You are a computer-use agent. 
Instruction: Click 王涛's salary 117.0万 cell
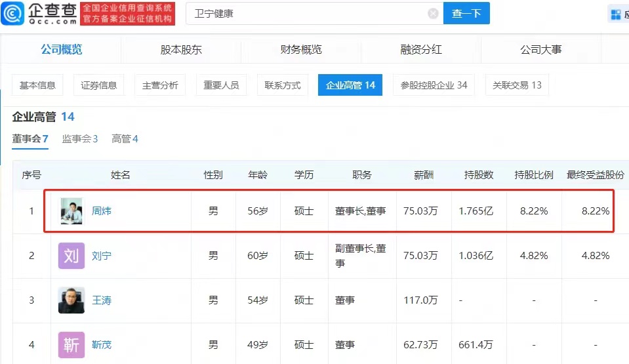pyautogui.click(x=420, y=300)
